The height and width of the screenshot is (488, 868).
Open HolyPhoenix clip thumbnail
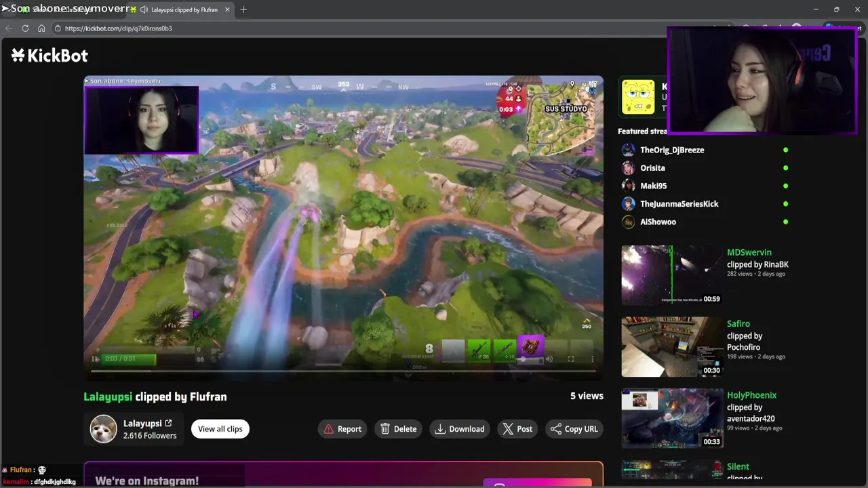click(672, 418)
